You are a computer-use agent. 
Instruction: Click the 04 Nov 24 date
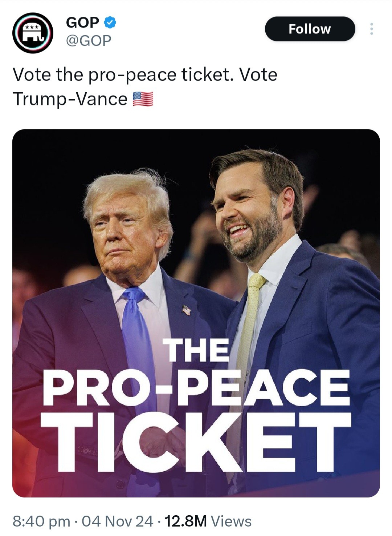coord(118,521)
